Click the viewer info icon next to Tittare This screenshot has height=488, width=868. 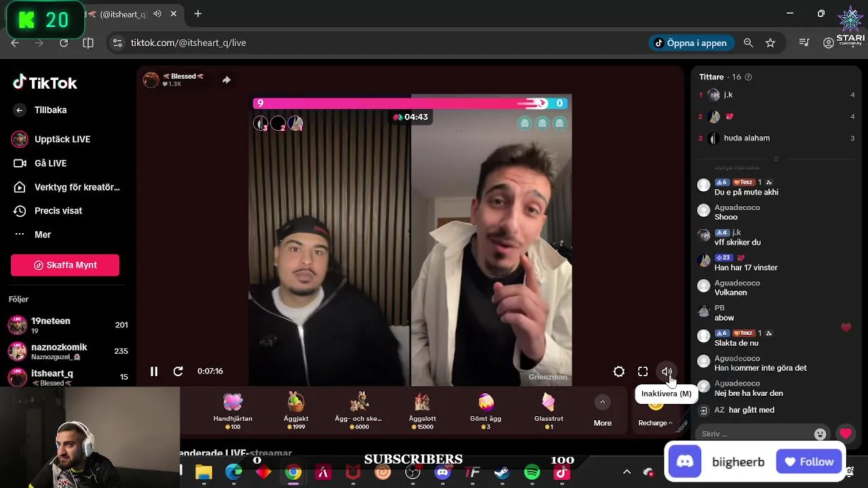tap(748, 77)
